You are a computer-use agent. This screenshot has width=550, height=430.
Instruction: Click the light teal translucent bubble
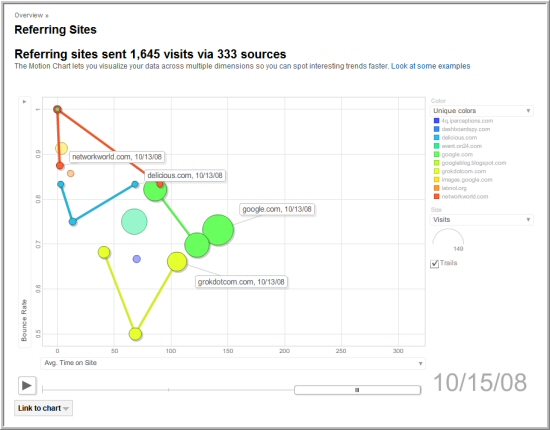click(134, 221)
